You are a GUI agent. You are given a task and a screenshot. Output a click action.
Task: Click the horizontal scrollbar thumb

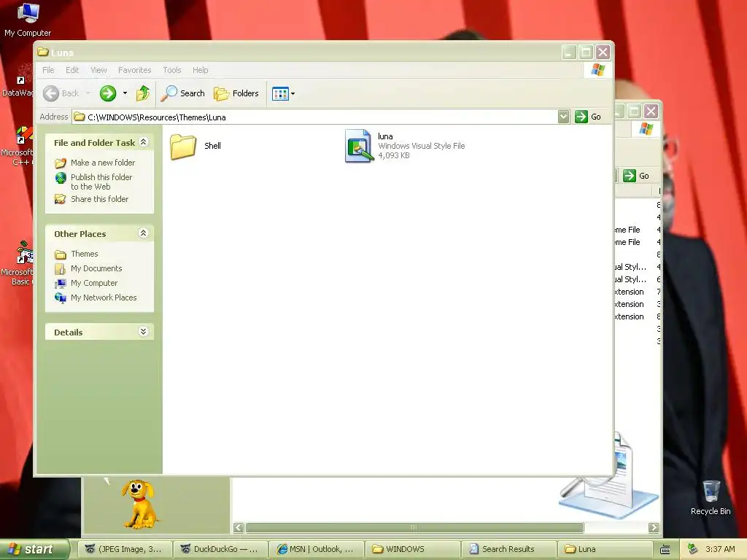[414, 528]
